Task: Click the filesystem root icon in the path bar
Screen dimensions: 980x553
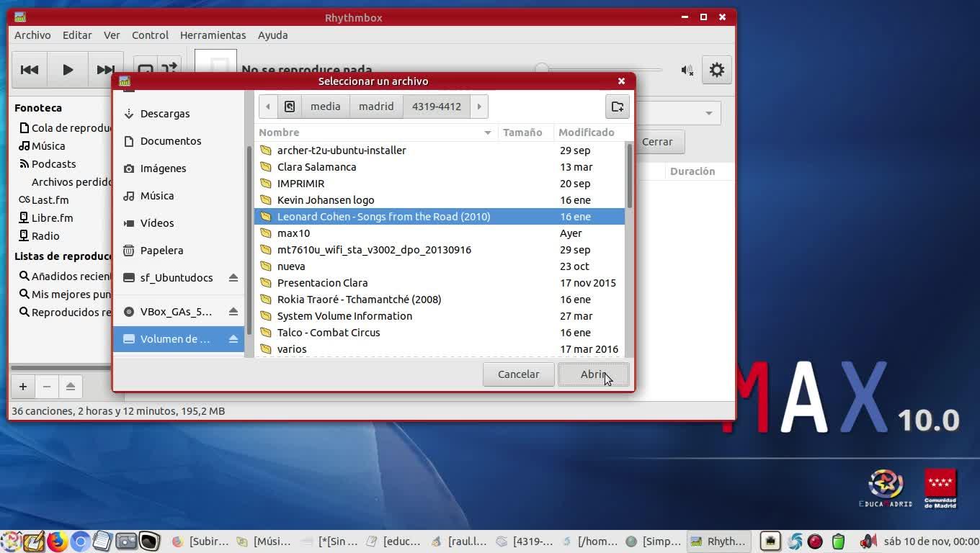Action: (290, 107)
